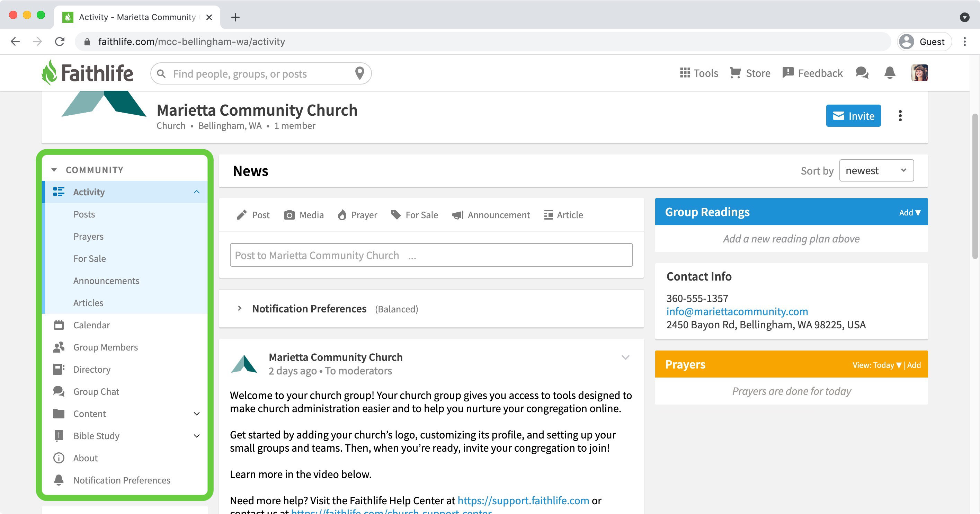This screenshot has width=980, height=514.
Task: Click Add in the Prayers panel
Action: pos(914,365)
